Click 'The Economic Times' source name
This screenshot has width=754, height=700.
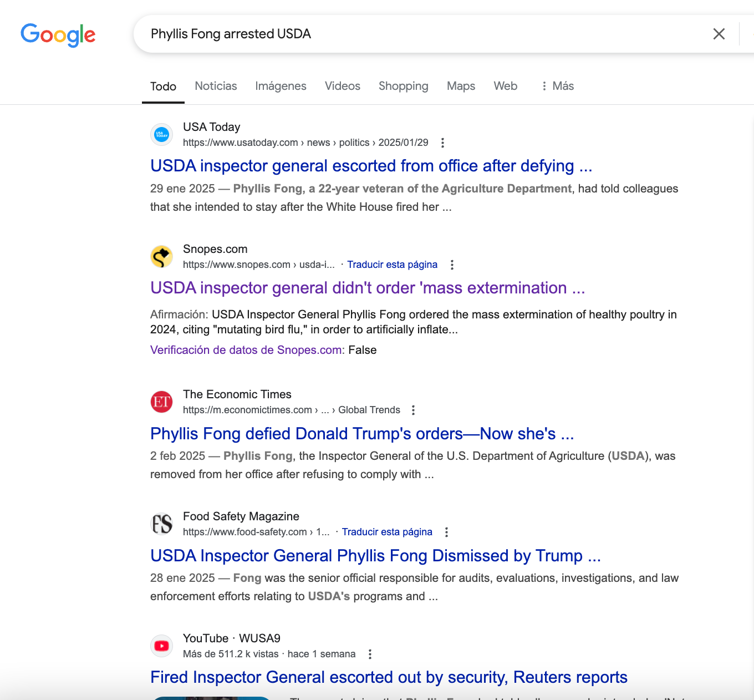237,394
